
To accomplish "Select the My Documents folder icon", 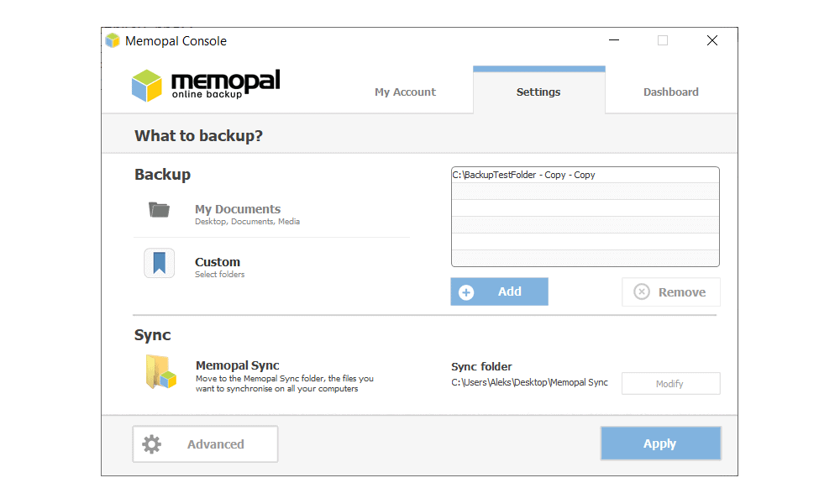I will 159,209.
